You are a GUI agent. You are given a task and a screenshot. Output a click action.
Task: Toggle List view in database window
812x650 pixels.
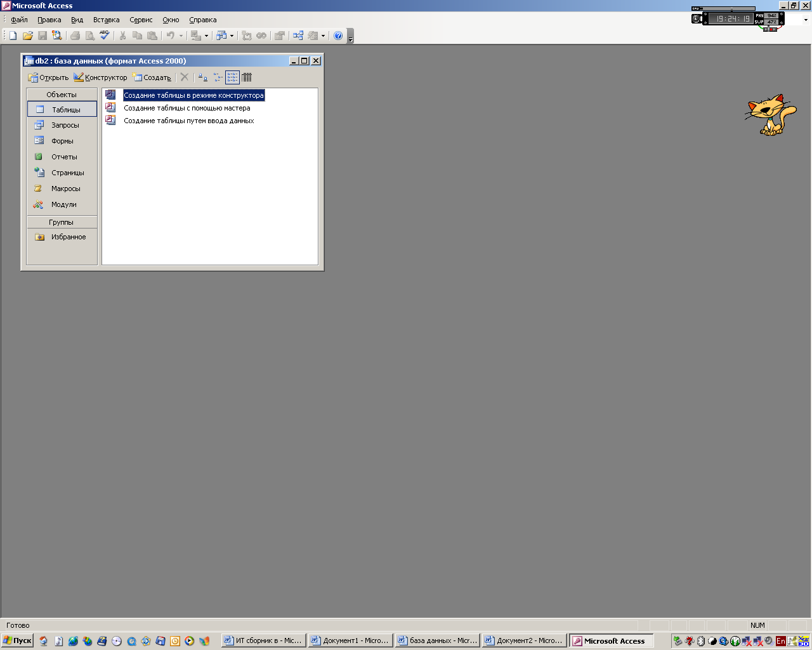(x=232, y=77)
